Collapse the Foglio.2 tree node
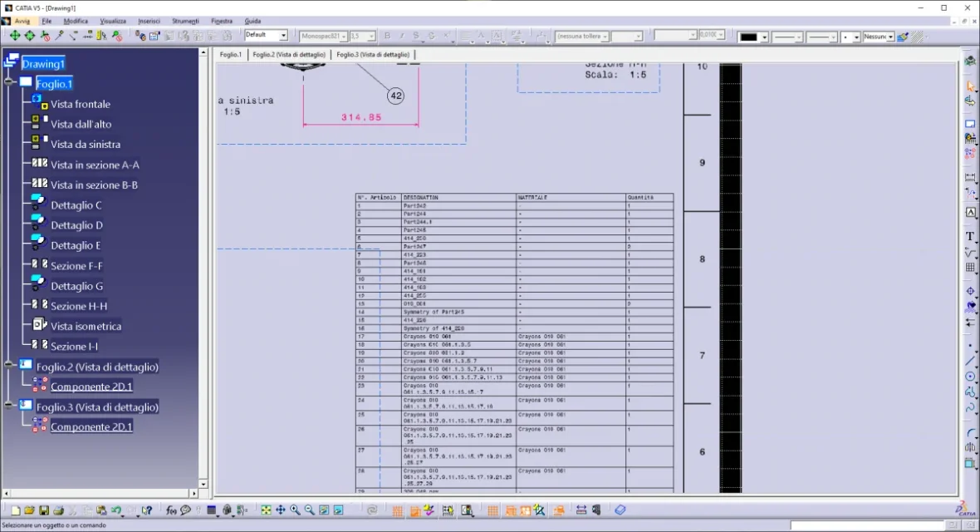 point(9,365)
